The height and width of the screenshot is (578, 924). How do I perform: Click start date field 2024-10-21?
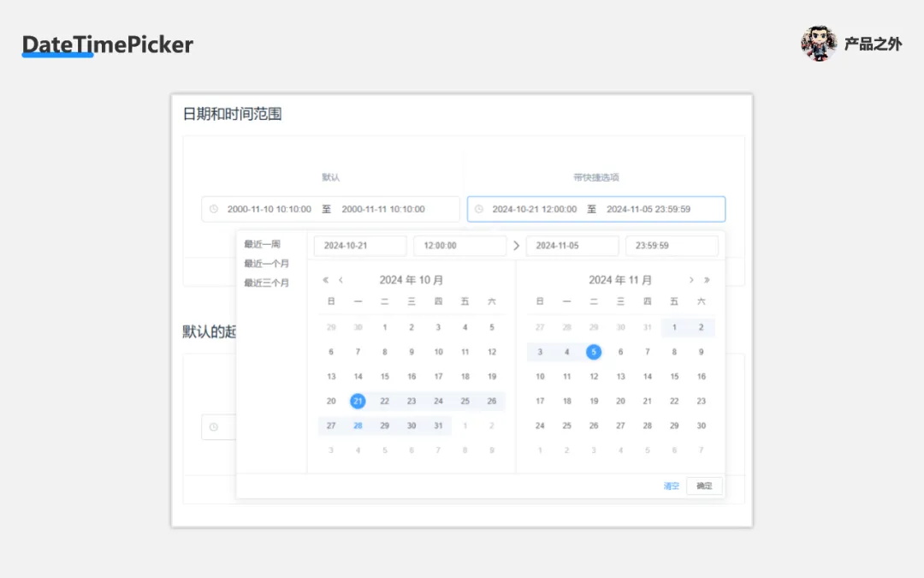click(x=360, y=246)
